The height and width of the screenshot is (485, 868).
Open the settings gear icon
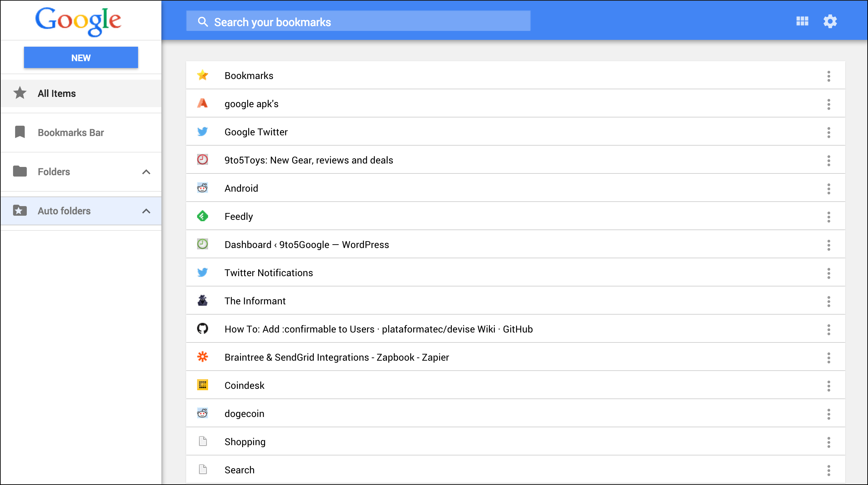830,21
